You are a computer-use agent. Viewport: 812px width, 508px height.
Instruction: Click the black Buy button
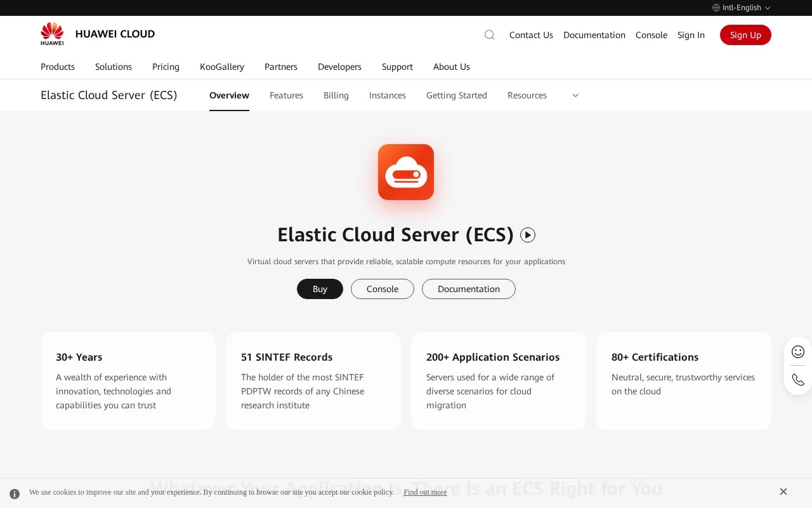(x=320, y=289)
